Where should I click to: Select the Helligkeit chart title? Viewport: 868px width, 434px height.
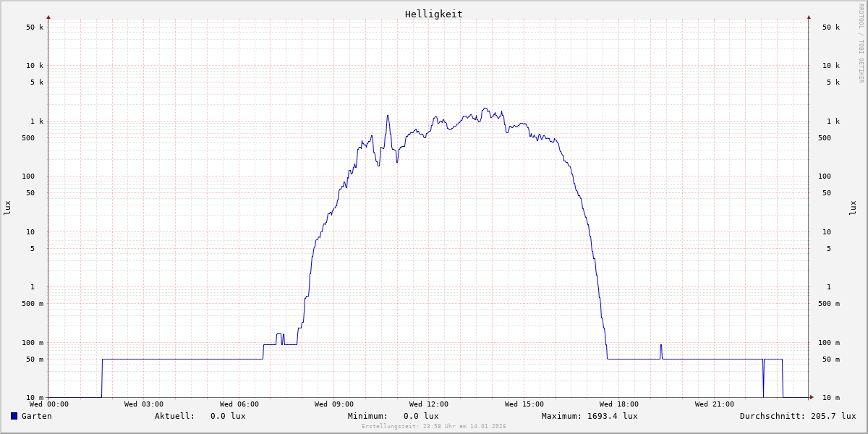coord(434,14)
